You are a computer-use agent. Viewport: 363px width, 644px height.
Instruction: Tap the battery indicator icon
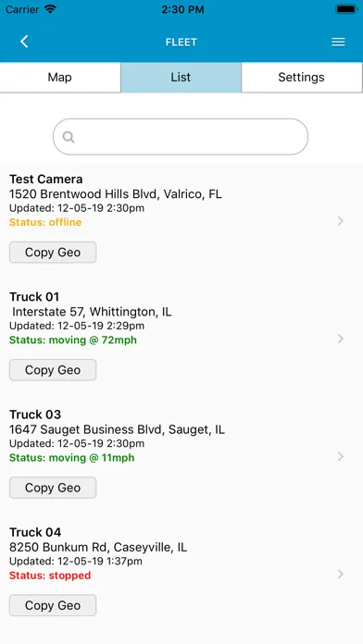pos(346,9)
